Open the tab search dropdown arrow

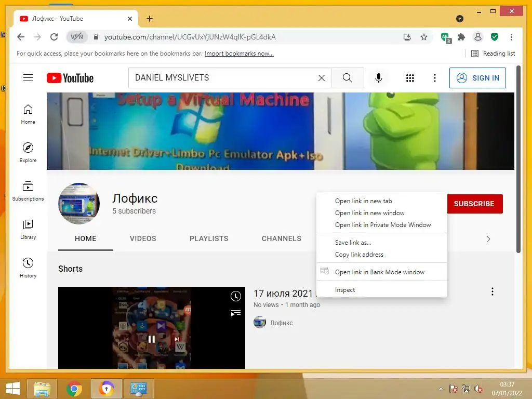tap(460, 19)
